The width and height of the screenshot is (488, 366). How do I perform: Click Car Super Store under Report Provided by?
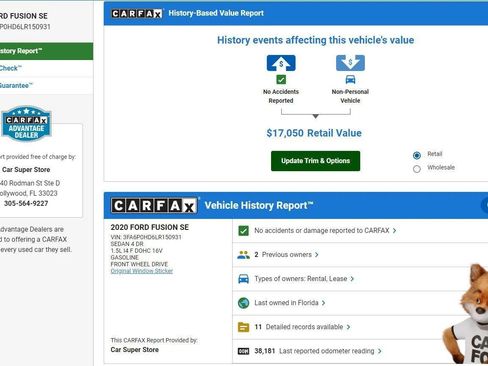tap(135, 350)
